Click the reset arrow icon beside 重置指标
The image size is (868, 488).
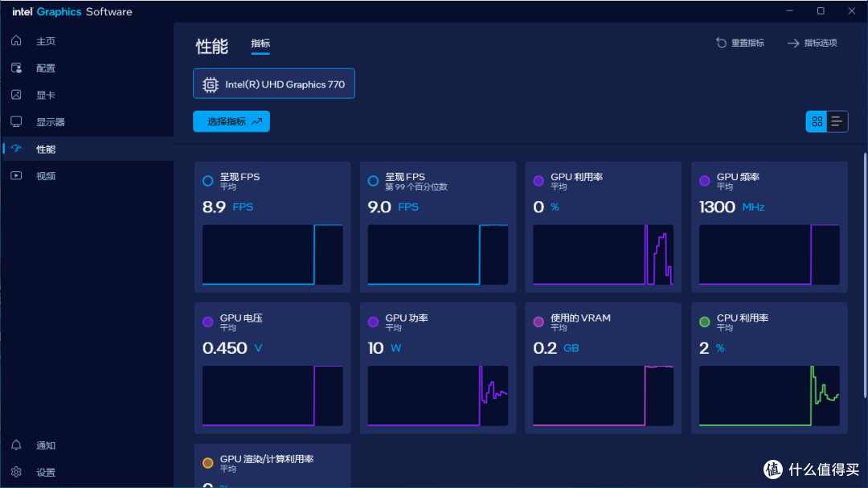721,43
